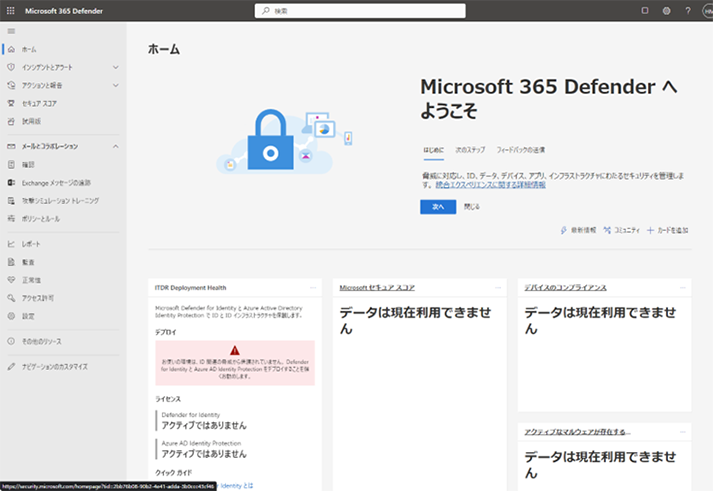Click the レポート chart icon

point(11,244)
